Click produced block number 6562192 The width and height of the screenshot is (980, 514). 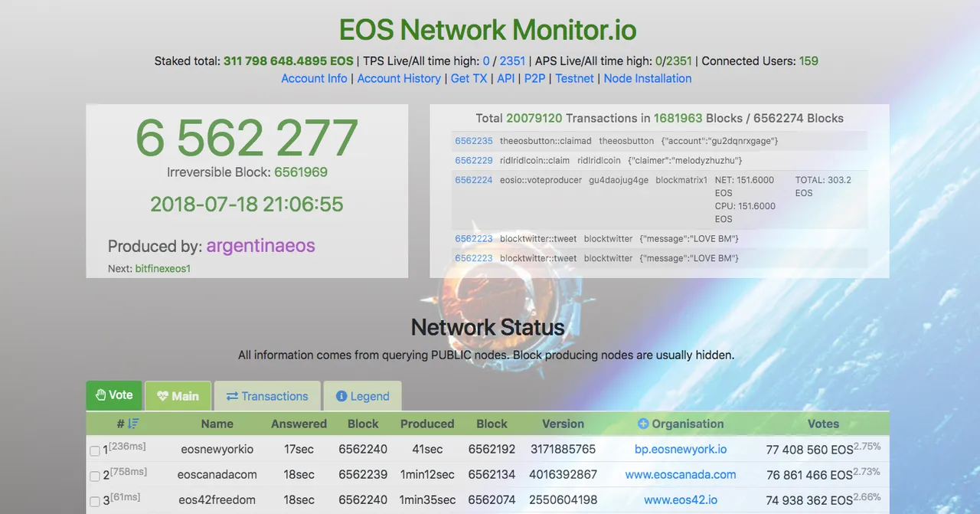point(492,449)
